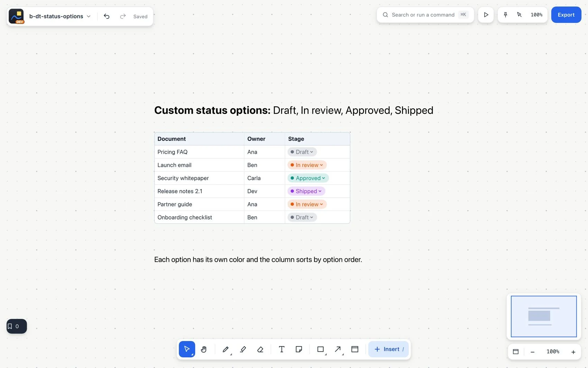588x368 pixels.
Task: Undo the last action
Action: point(107,16)
